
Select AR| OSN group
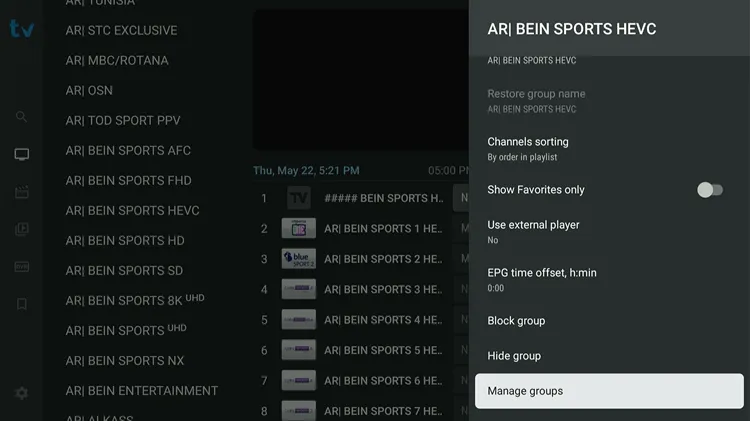(x=89, y=90)
